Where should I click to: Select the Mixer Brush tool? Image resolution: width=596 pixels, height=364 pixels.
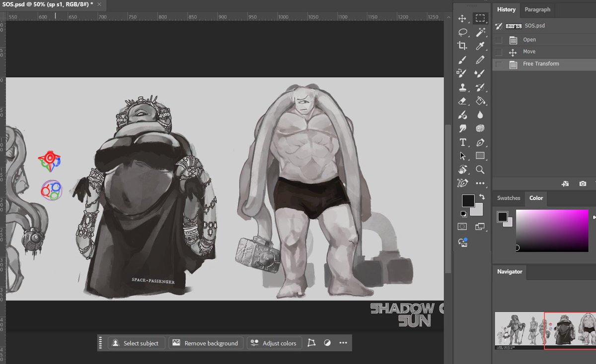(480, 73)
